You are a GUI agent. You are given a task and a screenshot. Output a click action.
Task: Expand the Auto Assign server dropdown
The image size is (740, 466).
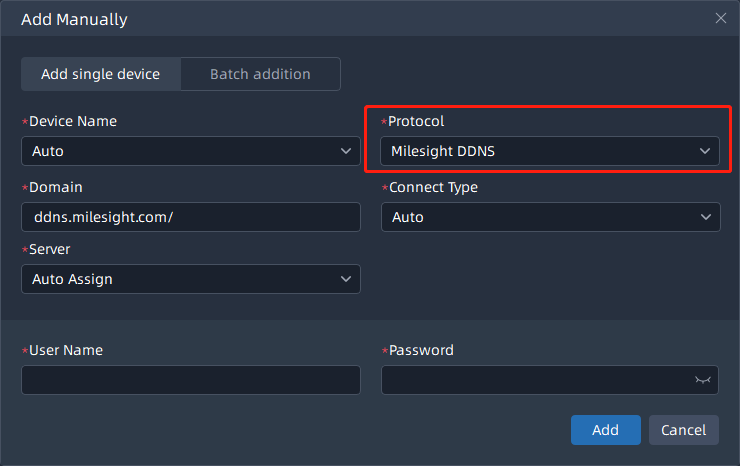[180, 279]
